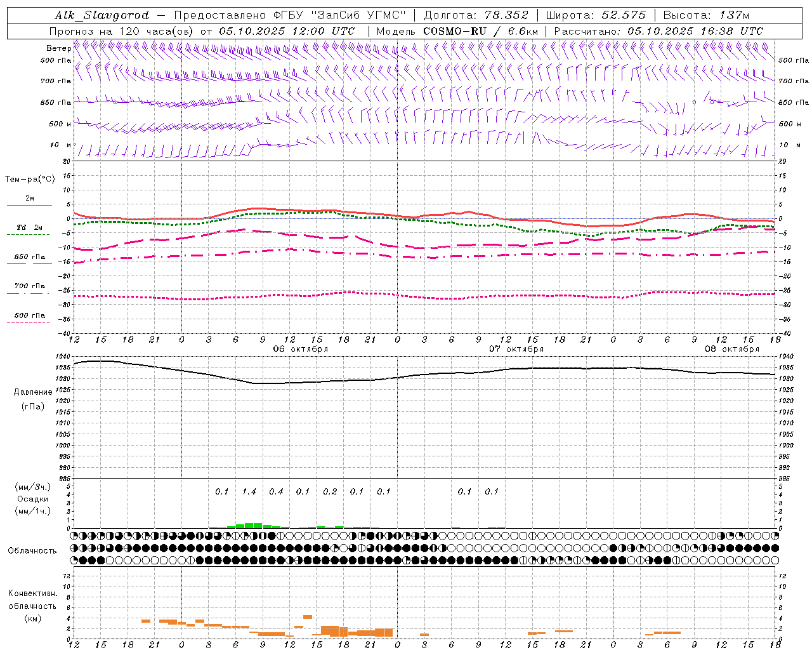The image size is (812, 650).
Task: Select the ФГБУ "ЗапСиб УГМС" provider text
Action: [x=339, y=15]
